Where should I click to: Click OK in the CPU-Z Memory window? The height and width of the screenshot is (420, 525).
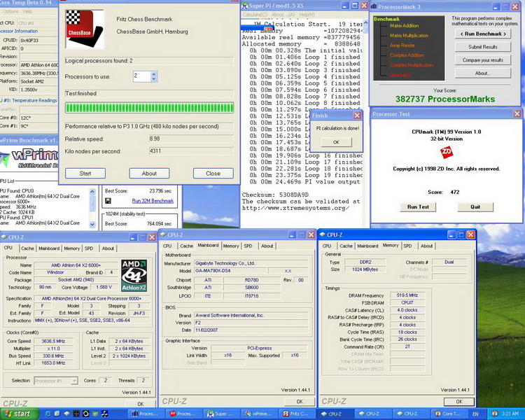click(x=459, y=402)
